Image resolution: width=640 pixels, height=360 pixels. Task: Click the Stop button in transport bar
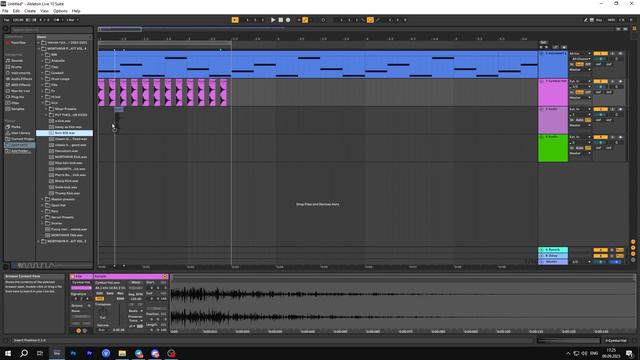click(x=280, y=20)
